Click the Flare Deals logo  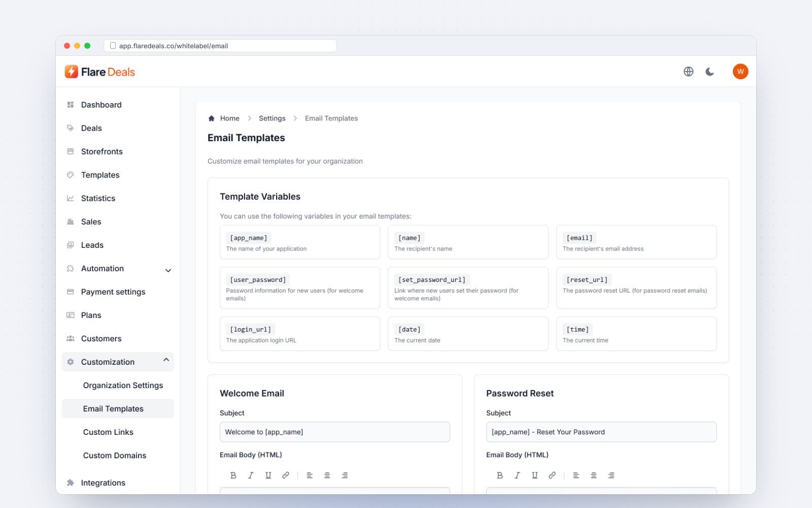tap(100, 72)
